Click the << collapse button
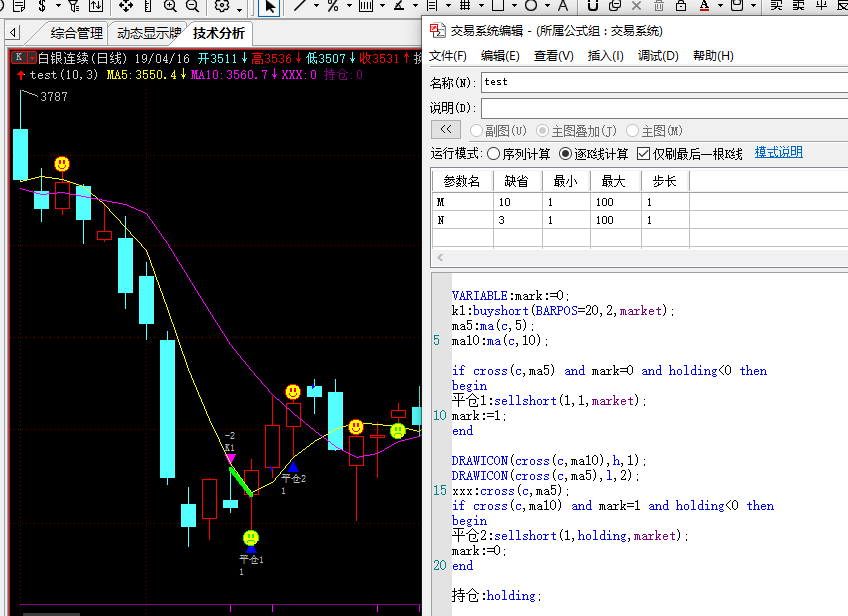Viewport: 848px width, 616px height. (x=446, y=129)
